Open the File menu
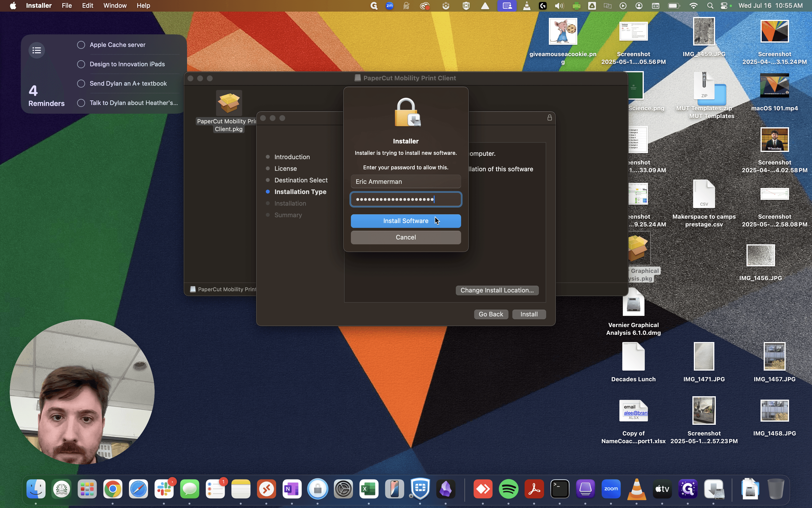The width and height of the screenshot is (812, 508). click(x=67, y=6)
